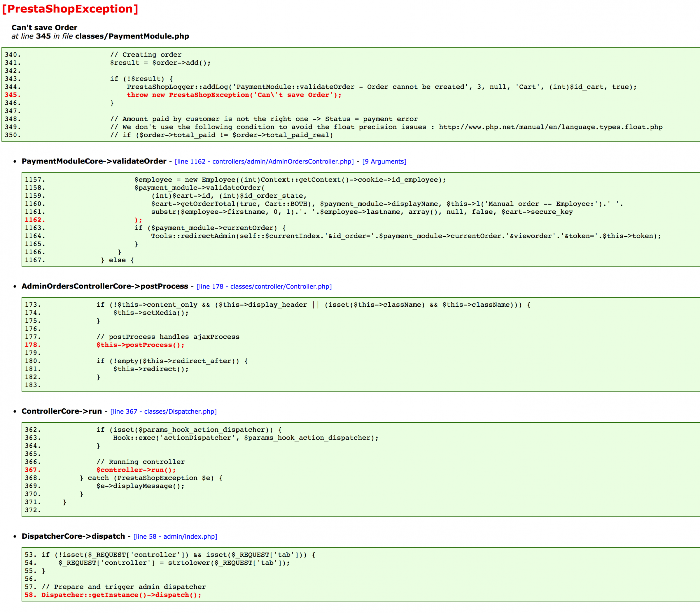Click line 181 $this->redirect(); code
700x613 pixels.
[151, 369]
